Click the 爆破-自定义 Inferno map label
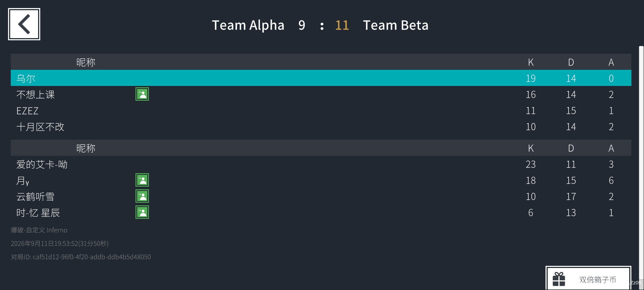The image size is (644, 290). click(x=39, y=230)
